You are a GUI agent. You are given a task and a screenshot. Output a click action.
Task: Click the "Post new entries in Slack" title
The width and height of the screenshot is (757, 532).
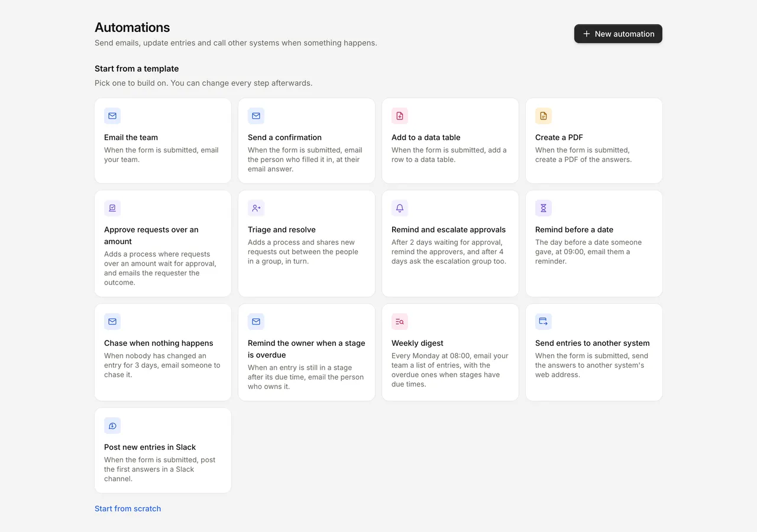(x=150, y=447)
